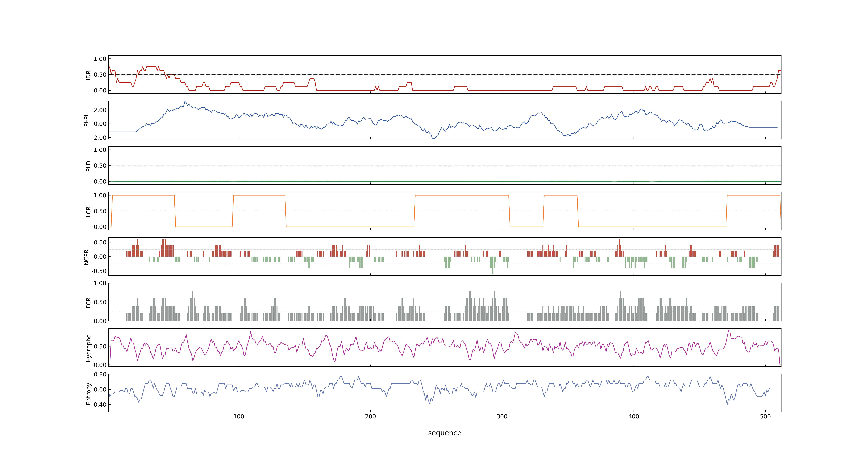Click the -2.00 tick of the Pi-Pi panel
The width and height of the screenshot is (868, 463).
tap(99, 138)
